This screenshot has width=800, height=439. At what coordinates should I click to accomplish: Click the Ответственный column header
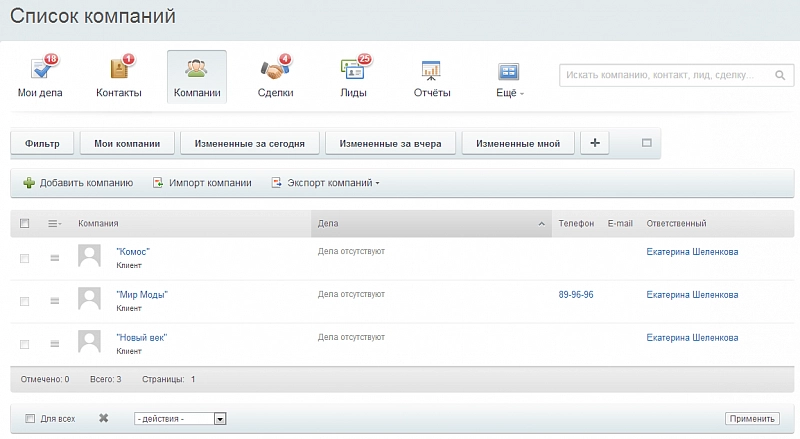(676, 224)
